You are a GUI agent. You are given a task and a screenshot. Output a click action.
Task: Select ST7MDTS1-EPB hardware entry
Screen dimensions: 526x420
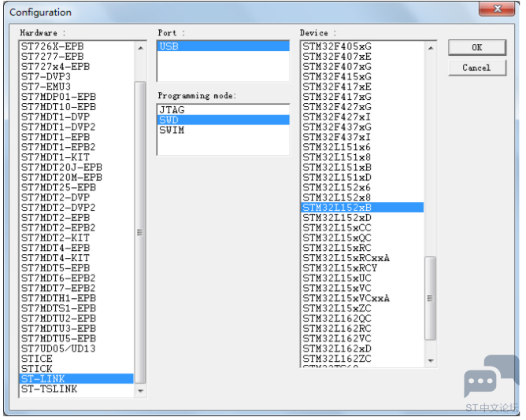[x=76, y=308]
